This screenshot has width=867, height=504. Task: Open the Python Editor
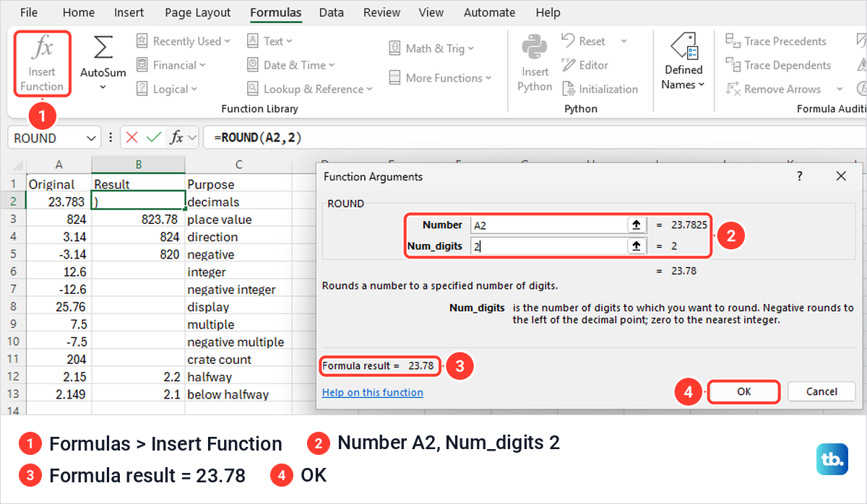[x=585, y=65]
